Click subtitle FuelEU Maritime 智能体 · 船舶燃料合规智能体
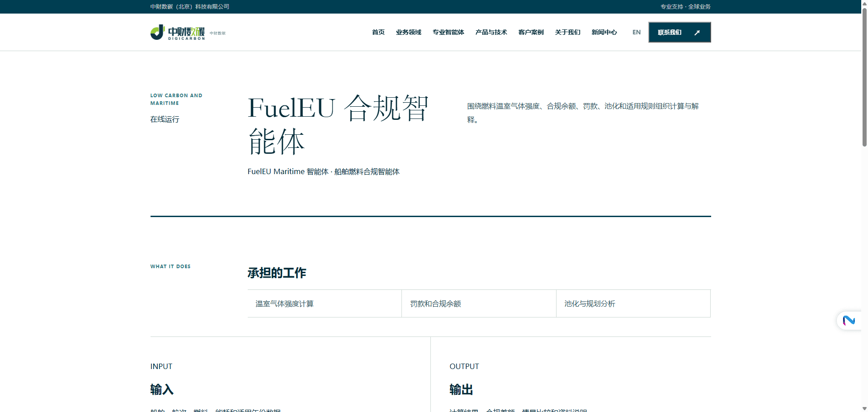868x412 pixels. pos(324,171)
